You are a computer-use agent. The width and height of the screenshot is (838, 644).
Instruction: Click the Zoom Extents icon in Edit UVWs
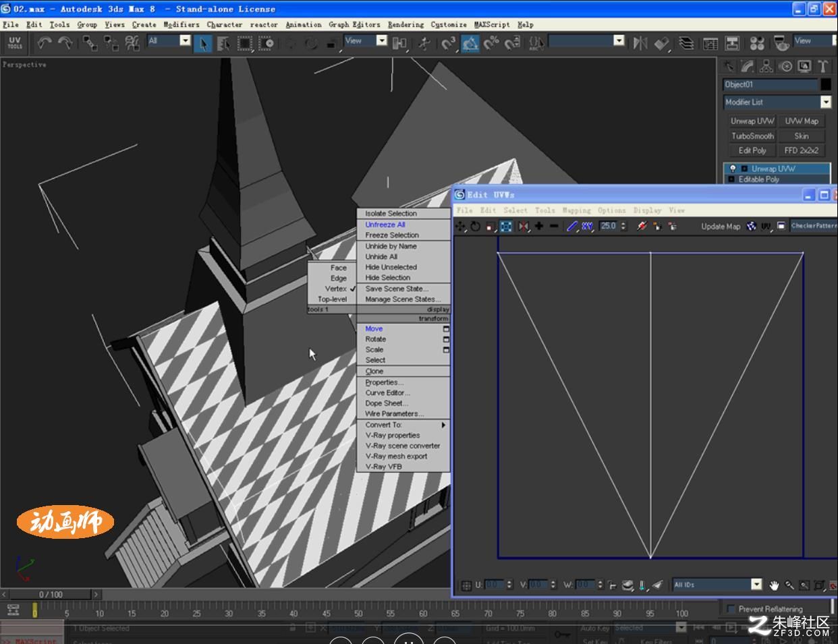coord(819,585)
